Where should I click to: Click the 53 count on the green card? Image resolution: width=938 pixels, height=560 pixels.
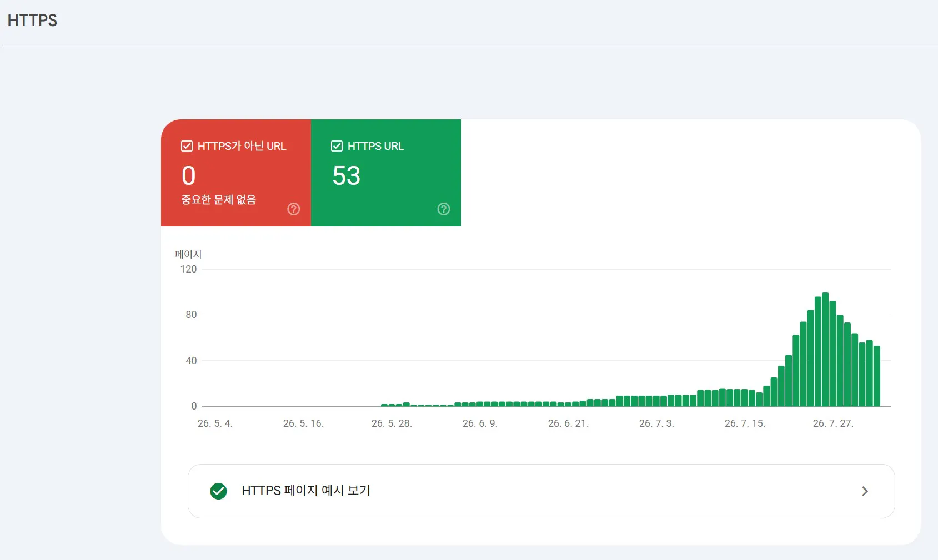347,176
